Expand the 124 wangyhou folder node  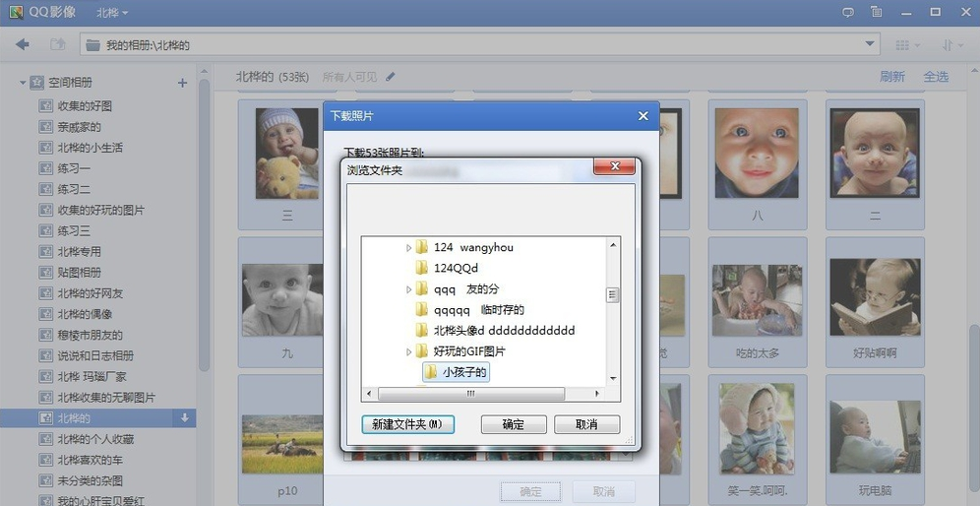point(408,248)
